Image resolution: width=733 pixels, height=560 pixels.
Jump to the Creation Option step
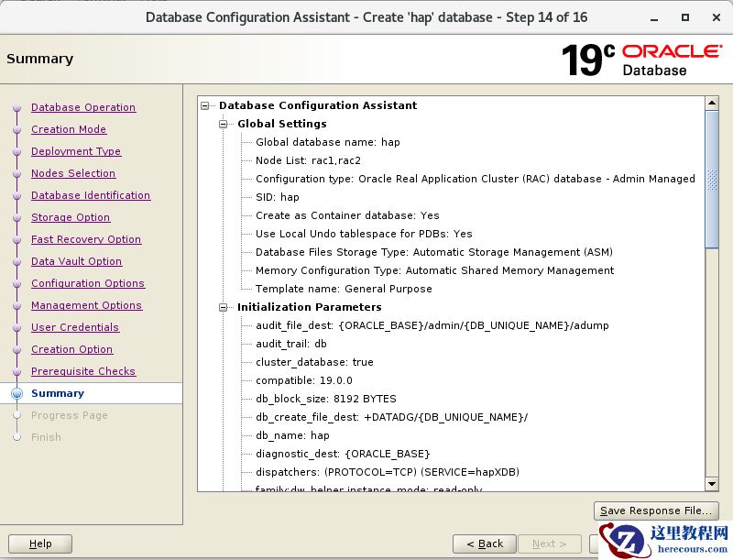coord(72,348)
